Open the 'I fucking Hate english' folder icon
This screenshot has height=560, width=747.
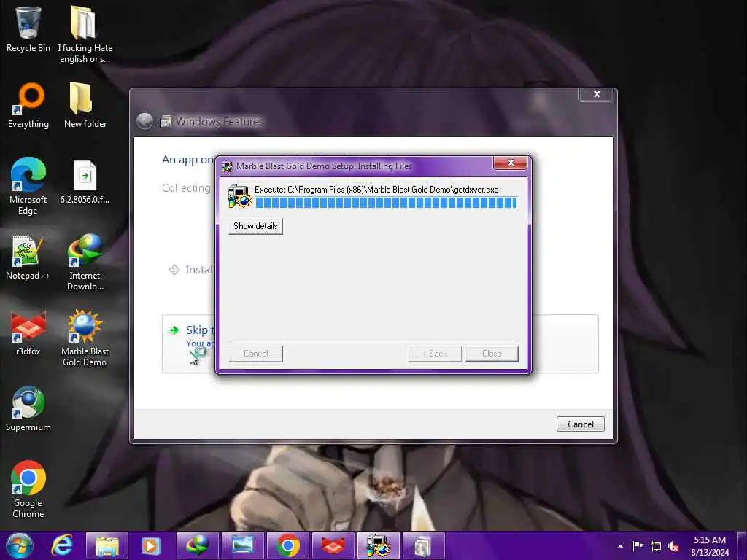coord(85,34)
